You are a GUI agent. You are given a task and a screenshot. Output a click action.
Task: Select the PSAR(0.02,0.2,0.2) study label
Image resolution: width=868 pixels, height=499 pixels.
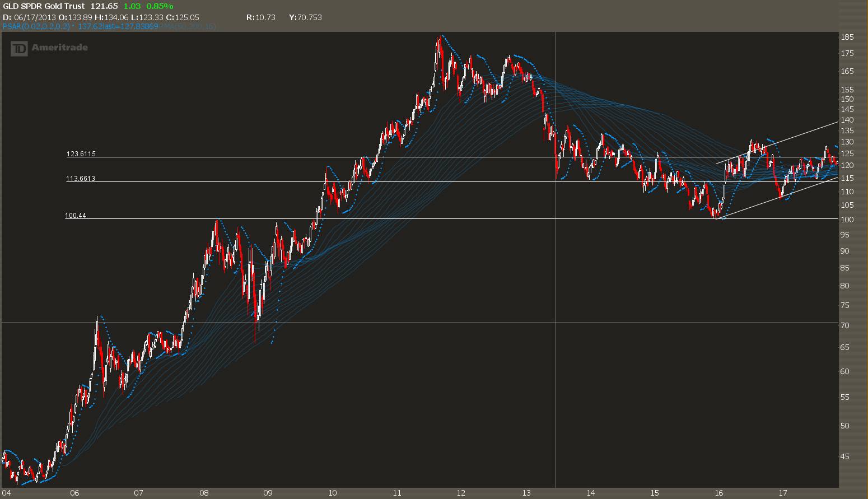pos(36,26)
